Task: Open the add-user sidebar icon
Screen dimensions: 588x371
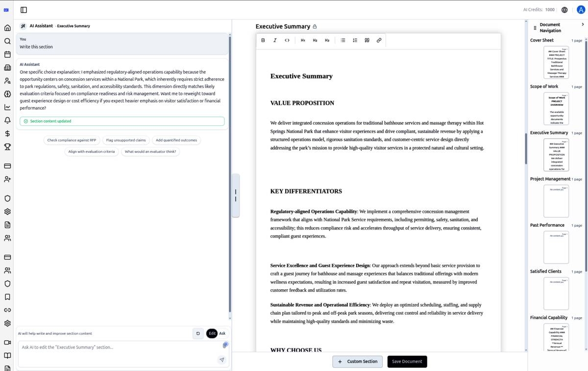Action: point(7,179)
